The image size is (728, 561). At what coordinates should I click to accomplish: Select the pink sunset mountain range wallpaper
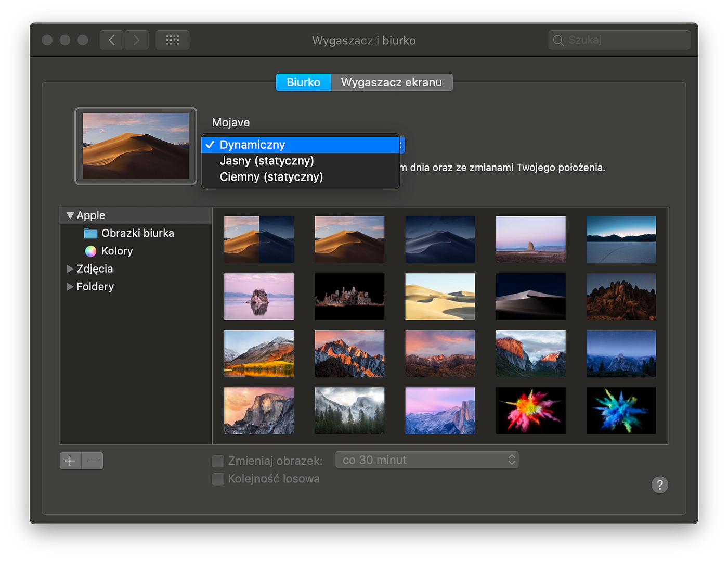tap(440, 353)
